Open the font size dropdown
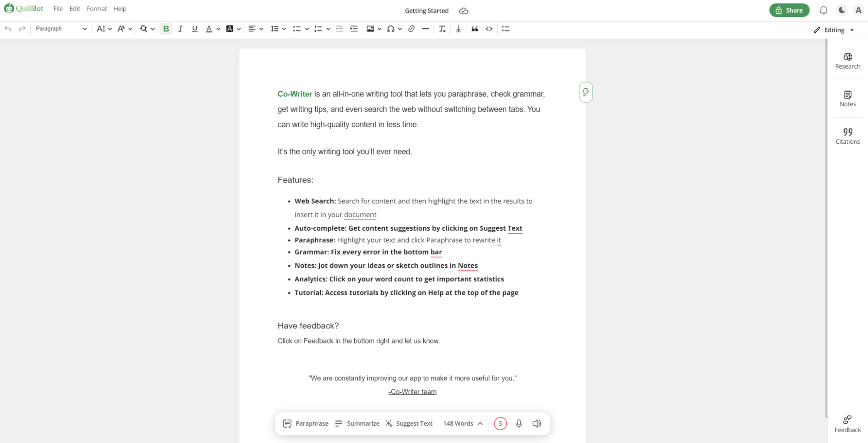 104,29
